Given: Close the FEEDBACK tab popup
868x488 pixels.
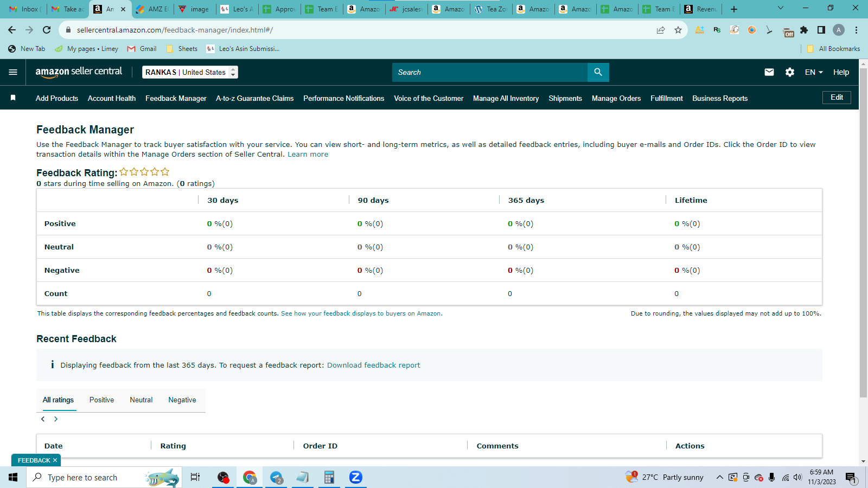Looking at the screenshot, I should click(x=55, y=460).
